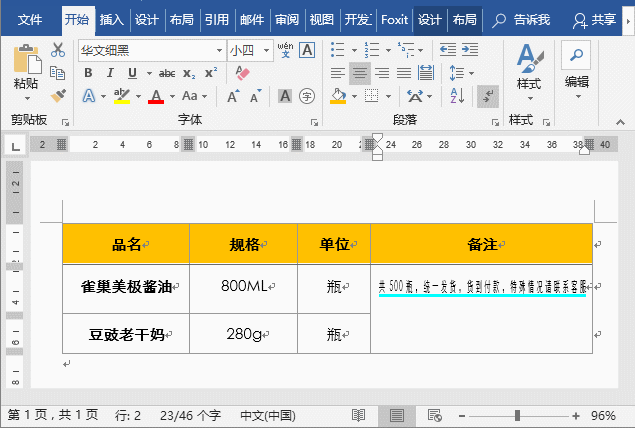
Task: Apply strikethrough using the abc button
Action: point(166,73)
